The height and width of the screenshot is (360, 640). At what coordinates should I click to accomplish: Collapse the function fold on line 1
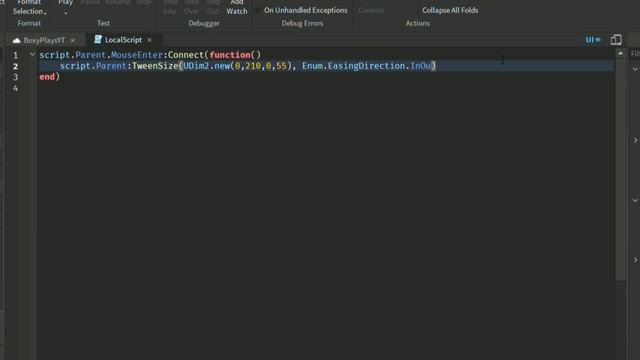click(x=32, y=54)
